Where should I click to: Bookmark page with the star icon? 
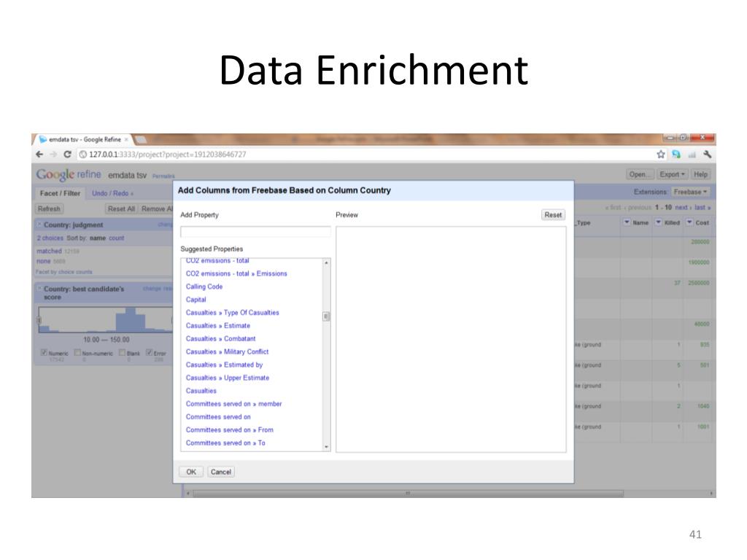tap(660, 155)
